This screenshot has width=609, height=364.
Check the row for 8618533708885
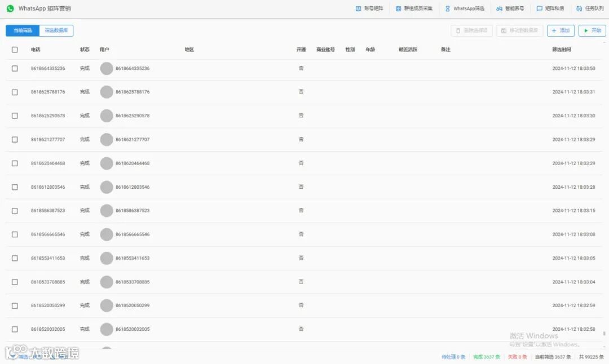click(x=15, y=282)
